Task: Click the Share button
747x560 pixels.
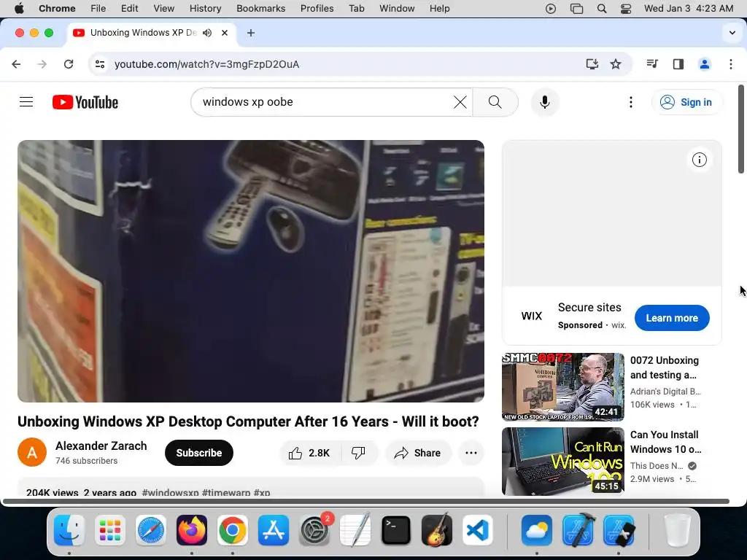Action: [417, 453]
